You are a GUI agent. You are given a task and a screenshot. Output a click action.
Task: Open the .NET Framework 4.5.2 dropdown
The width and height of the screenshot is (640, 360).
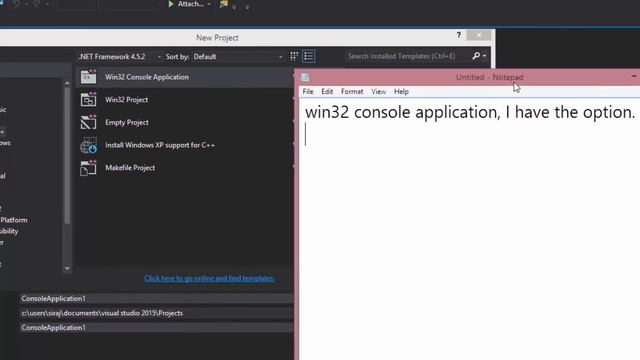120,57
